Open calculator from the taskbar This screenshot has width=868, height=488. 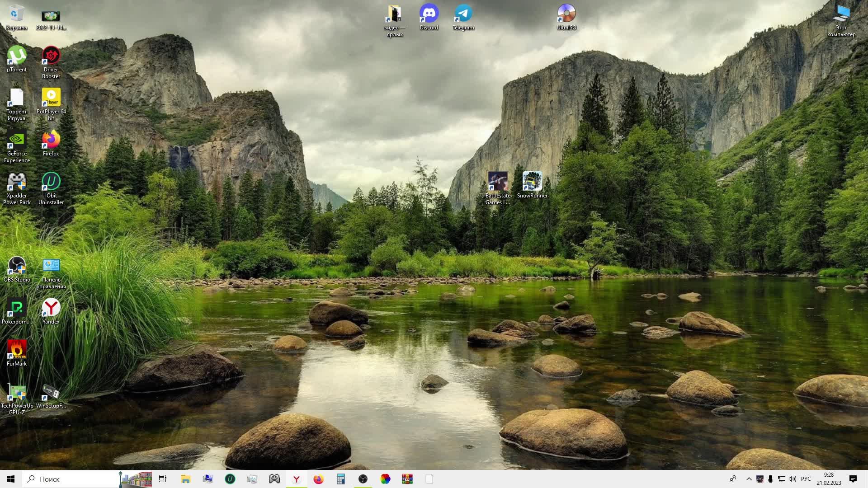(x=340, y=479)
